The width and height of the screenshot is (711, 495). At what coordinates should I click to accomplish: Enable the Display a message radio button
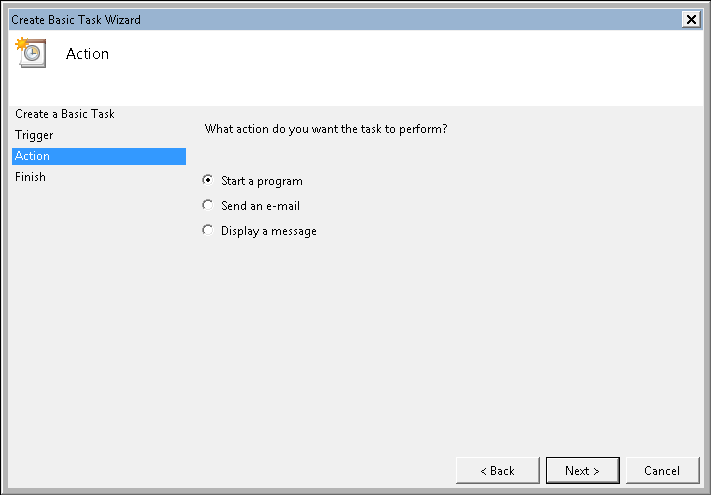coord(207,230)
